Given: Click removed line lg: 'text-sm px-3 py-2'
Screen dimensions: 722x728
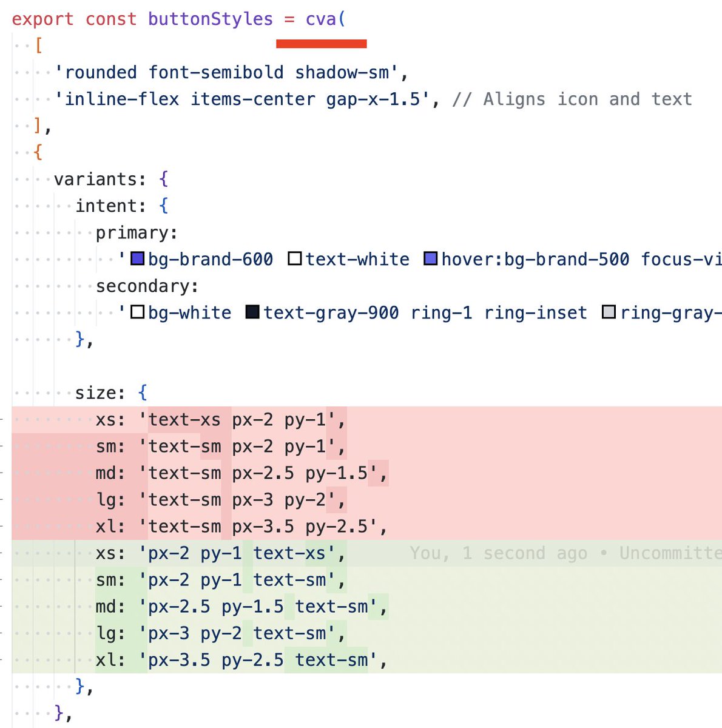Looking at the screenshot, I should [366, 499].
